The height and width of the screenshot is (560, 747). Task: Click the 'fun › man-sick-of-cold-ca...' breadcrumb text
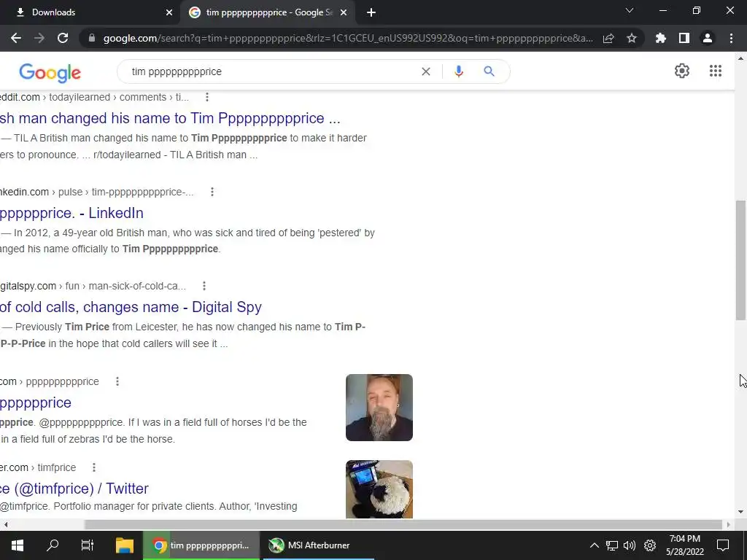click(x=125, y=286)
